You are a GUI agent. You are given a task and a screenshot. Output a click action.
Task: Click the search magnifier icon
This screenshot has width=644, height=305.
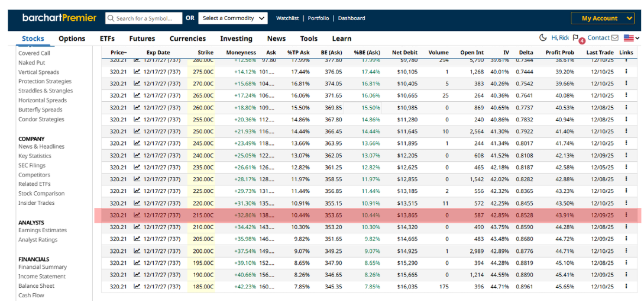point(110,18)
